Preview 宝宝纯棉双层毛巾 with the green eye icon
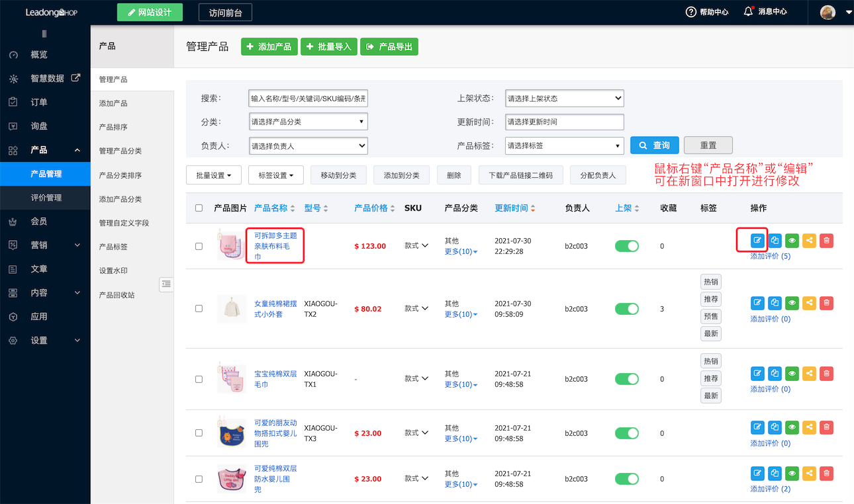 792,373
